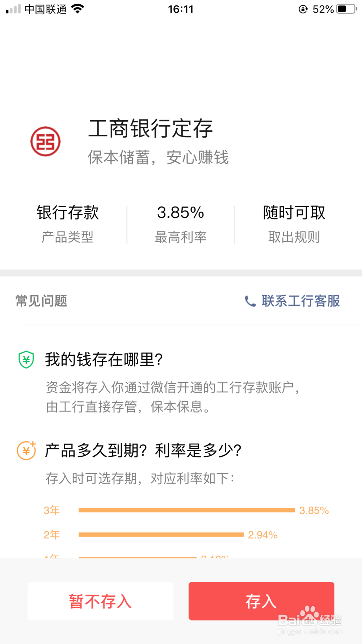Tap the 工商银行定存 title heading
The height and width of the screenshot is (644, 362).
[x=151, y=129]
